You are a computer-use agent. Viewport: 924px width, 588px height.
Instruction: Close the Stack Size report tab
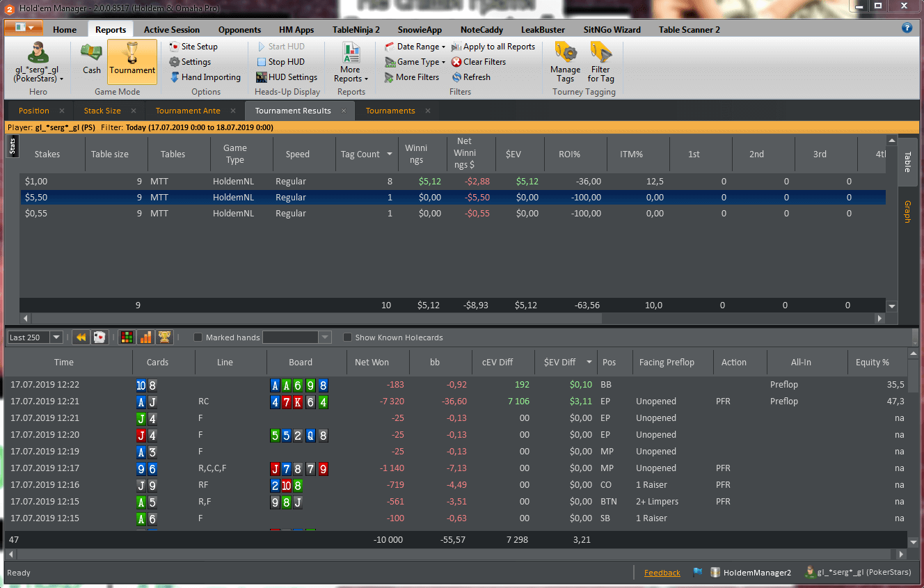click(x=134, y=111)
